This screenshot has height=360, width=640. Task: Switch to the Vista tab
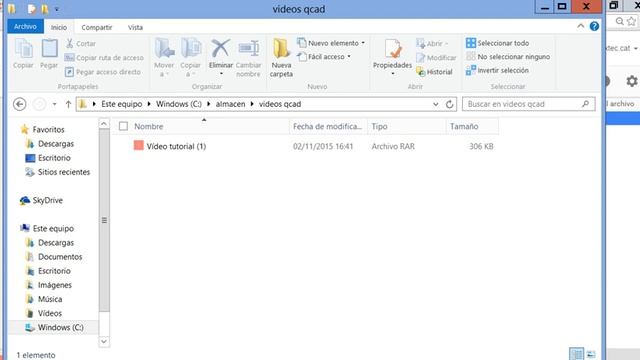(135, 27)
